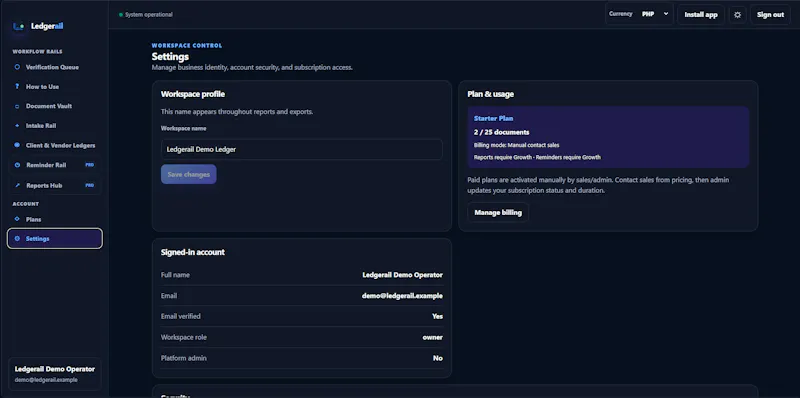This screenshot has height=398, width=800.
Task: Open the Intake Rail section
Action: click(x=55, y=126)
